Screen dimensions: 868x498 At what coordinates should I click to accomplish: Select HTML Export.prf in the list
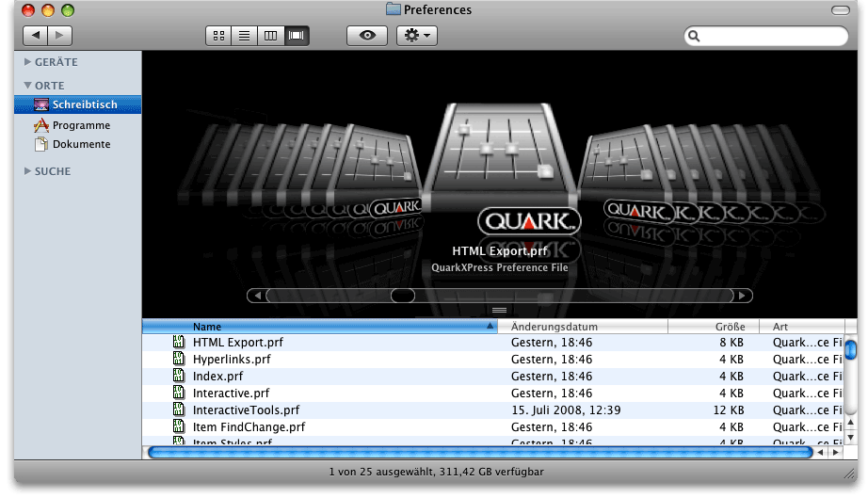492,343
